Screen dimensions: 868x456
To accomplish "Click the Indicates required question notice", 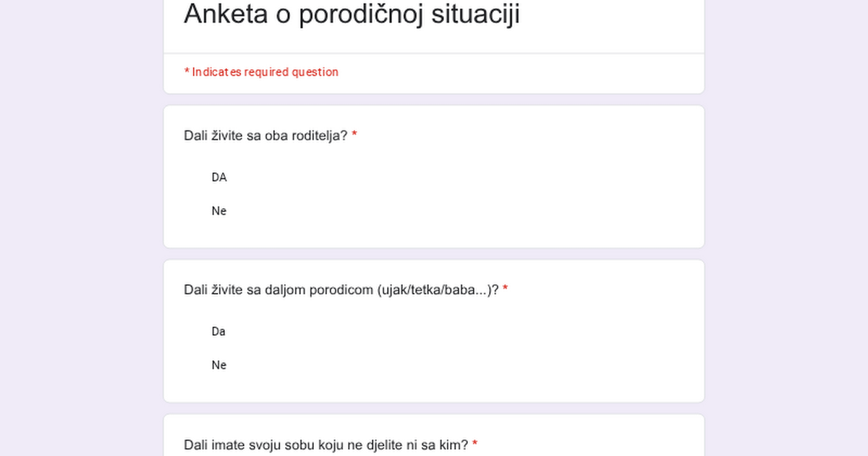I will [261, 72].
